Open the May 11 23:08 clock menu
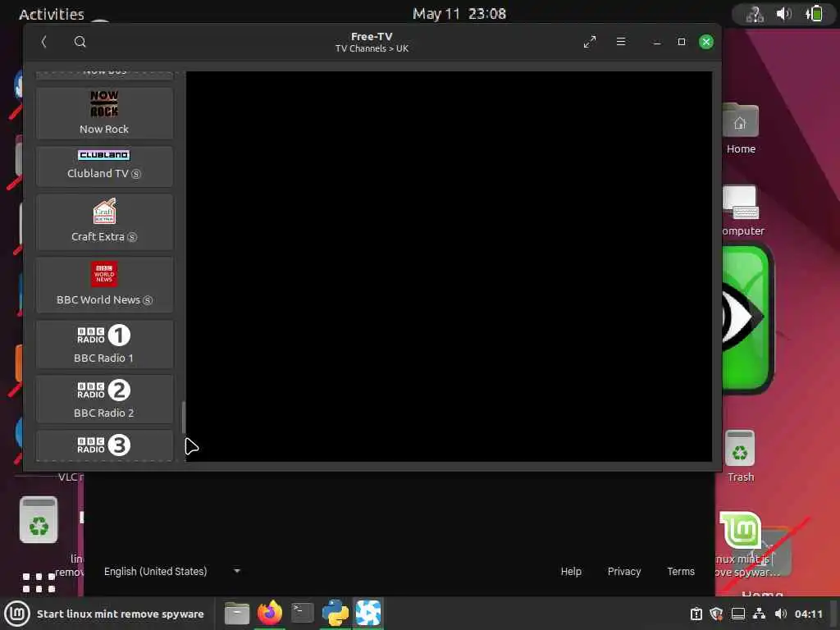Image resolution: width=840 pixels, height=630 pixels. [459, 14]
